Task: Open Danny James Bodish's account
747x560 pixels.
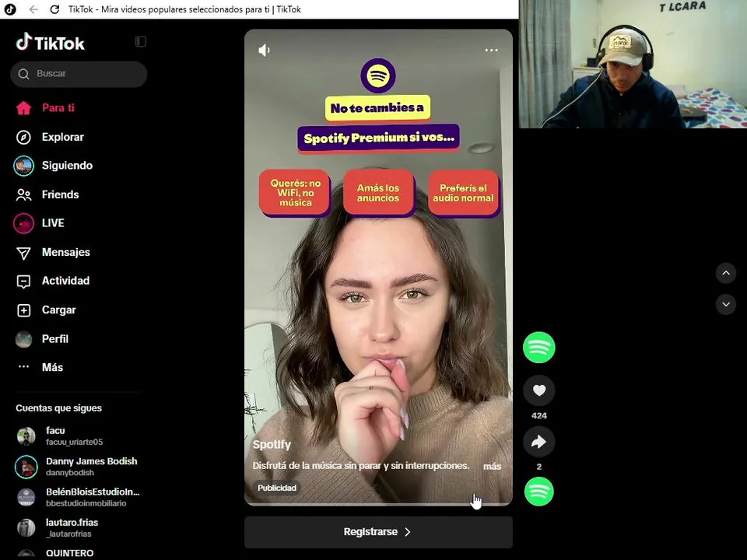Action: [x=78, y=467]
